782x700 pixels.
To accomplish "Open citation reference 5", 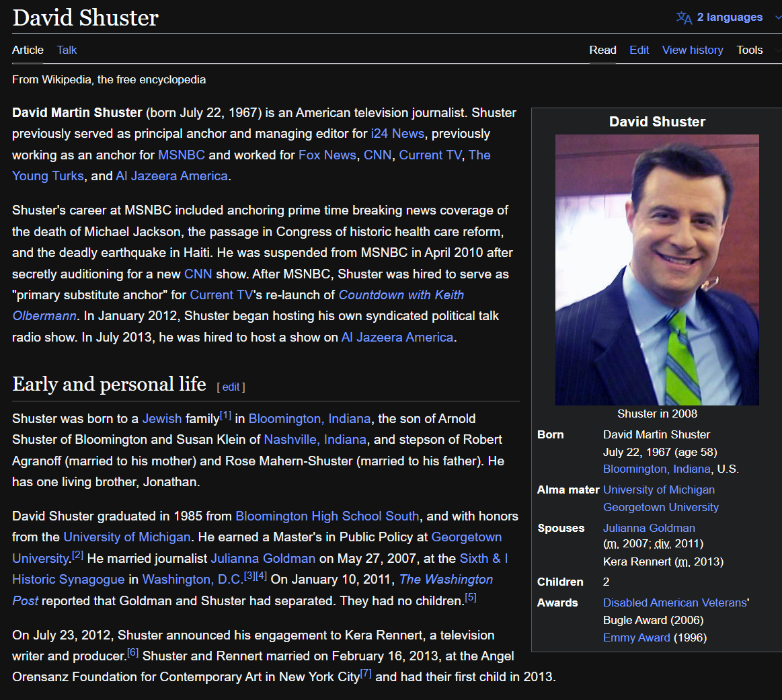I will tap(470, 597).
